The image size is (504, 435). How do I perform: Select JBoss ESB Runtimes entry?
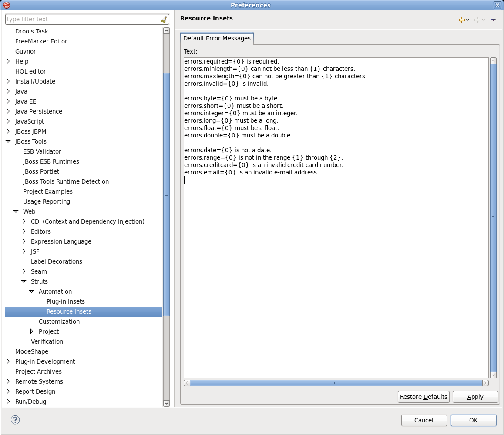[x=51, y=161]
